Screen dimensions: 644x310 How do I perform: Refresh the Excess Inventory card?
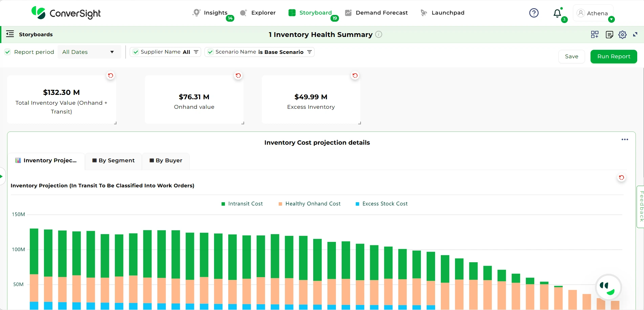(355, 76)
